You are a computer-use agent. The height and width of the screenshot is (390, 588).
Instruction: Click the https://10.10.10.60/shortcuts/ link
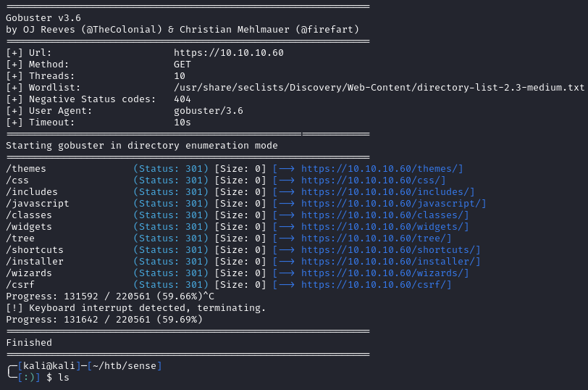pos(390,250)
